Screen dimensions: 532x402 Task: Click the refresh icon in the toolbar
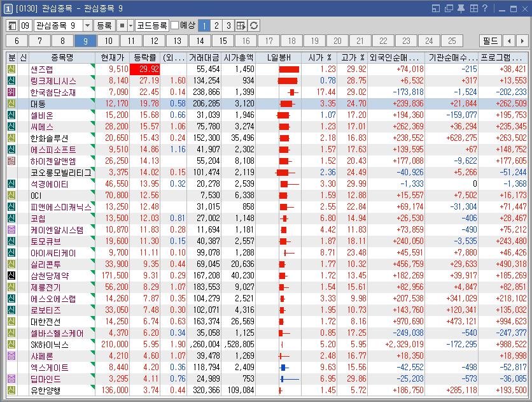(254, 26)
